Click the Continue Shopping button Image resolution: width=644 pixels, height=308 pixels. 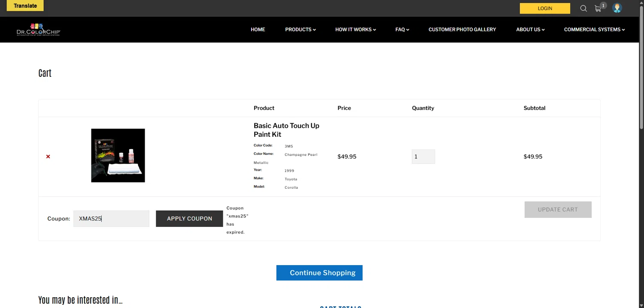(x=319, y=273)
